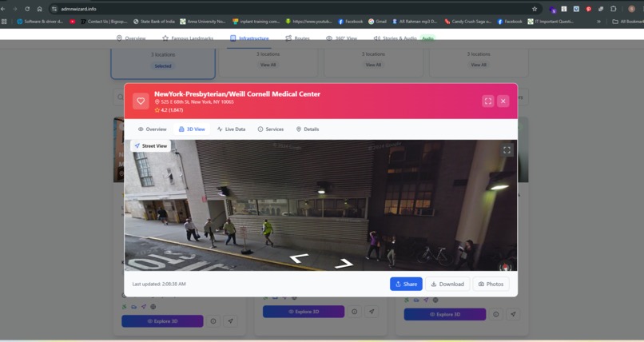
Task: Bookmark this page with the star icon
Action: pyautogui.click(x=535, y=9)
